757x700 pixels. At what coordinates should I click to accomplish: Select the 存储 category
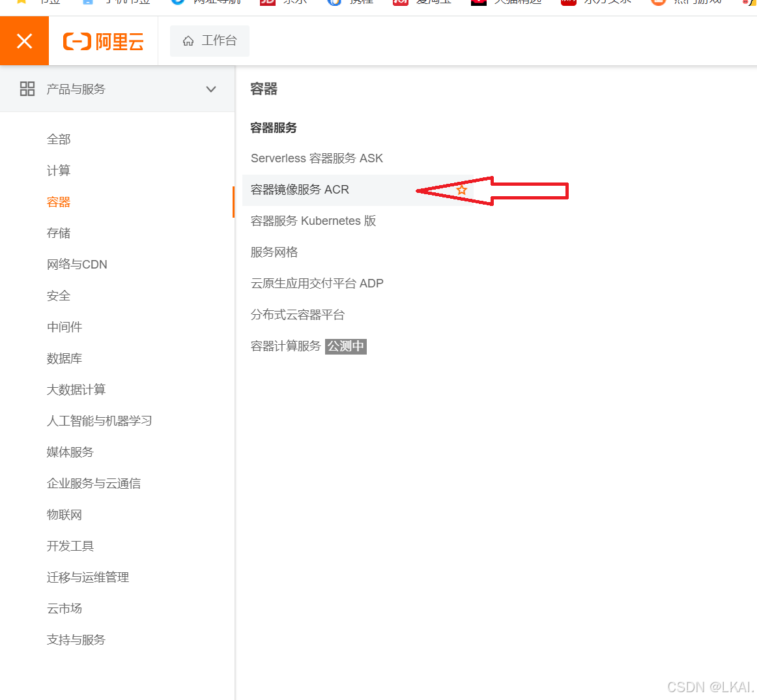[59, 233]
